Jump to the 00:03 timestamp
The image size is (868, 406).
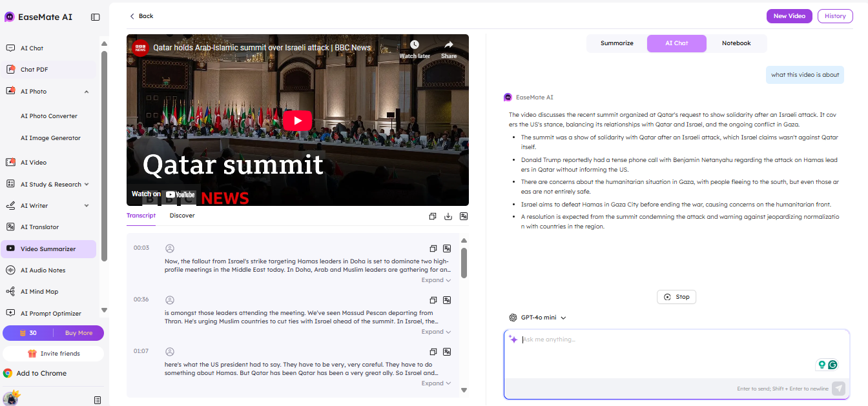(141, 248)
